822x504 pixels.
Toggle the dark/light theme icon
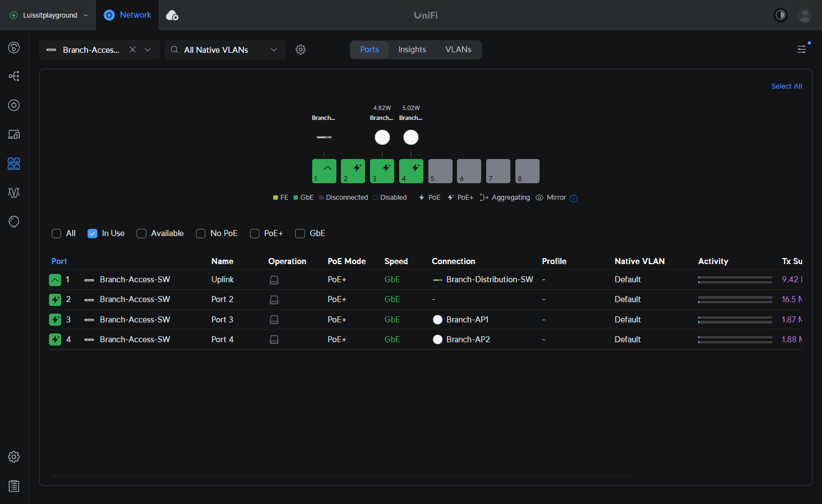tap(781, 15)
